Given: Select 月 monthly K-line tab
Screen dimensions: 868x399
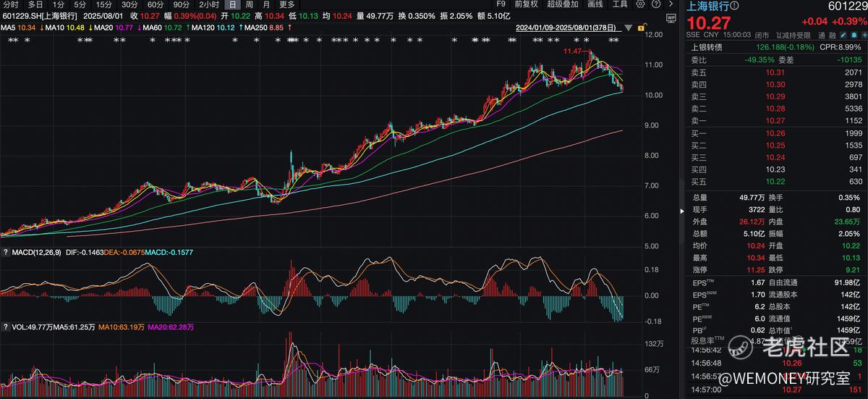Looking at the screenshot, I should click(266, 4).
